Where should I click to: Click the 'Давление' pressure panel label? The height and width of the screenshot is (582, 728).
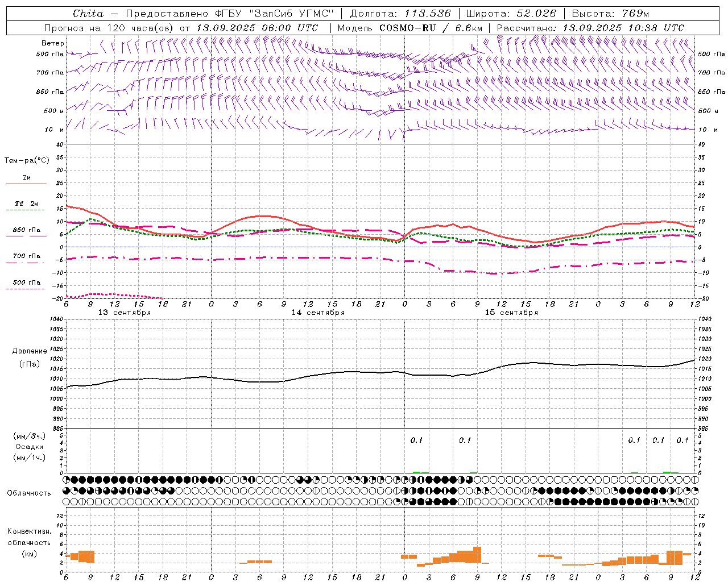click(30, 351)
